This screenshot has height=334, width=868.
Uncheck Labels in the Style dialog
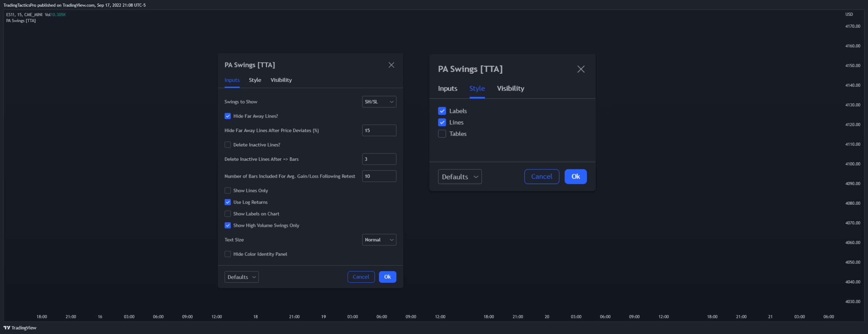442,111
